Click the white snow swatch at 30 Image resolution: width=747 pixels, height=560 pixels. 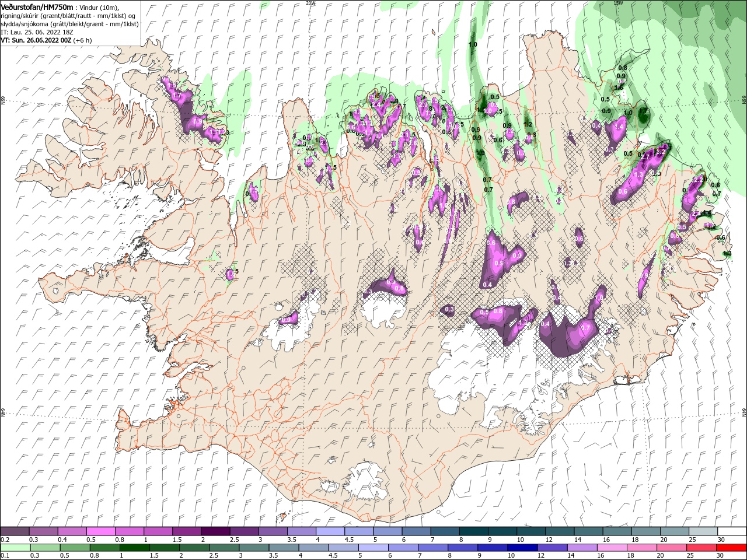coord(731,531)
